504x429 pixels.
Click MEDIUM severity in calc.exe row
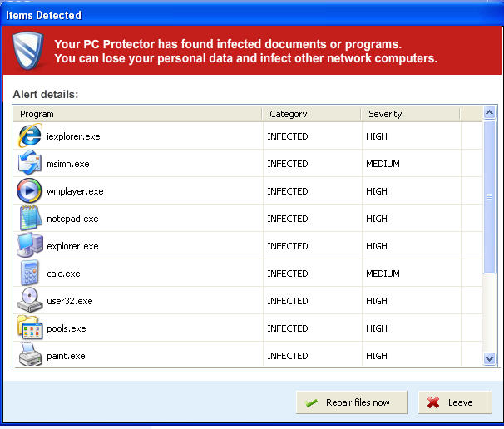click(x=383, y=274)
